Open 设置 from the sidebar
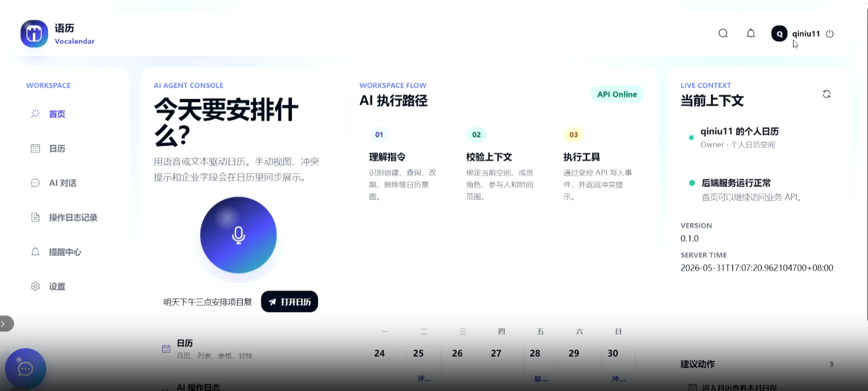The height and width of the screenshot is (391, 868). click(57, 286)
